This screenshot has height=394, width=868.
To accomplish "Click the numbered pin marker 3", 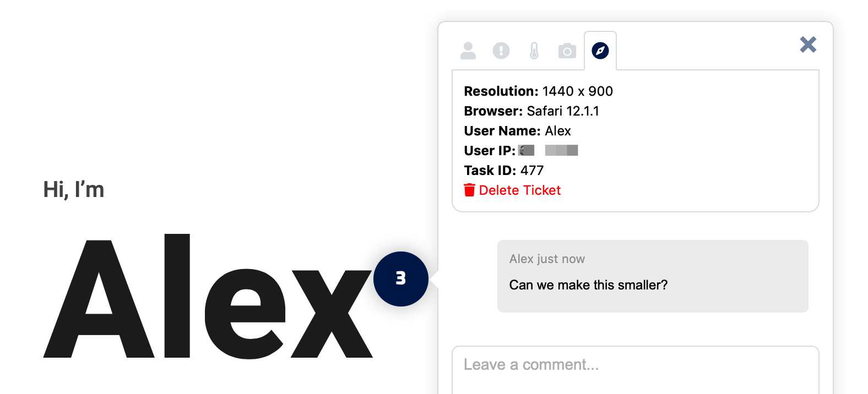I will coord(401,278).
